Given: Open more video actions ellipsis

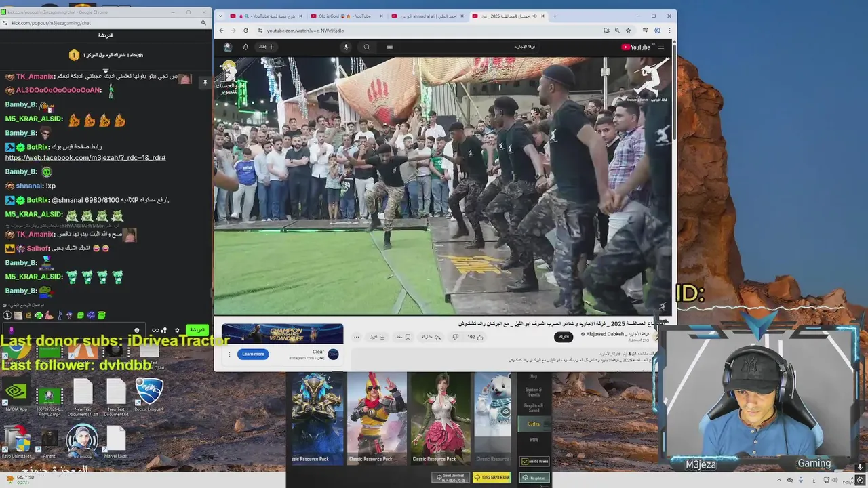Looking at the screenshot, I should (x=356, y=337).
